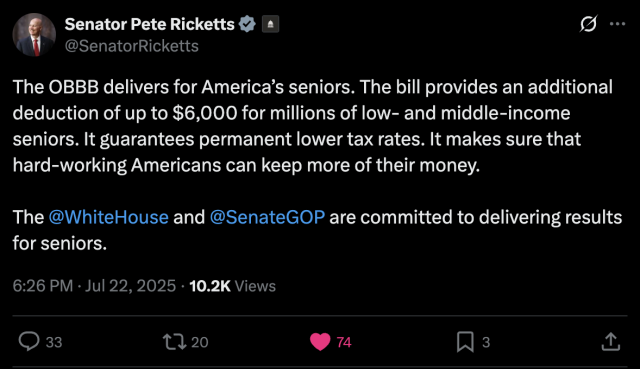Image resolution: width=640 pixels, height=369 pixels.
Task: Open Senator Pete Ricketts' profile photo
Action: tap(34, 34)
